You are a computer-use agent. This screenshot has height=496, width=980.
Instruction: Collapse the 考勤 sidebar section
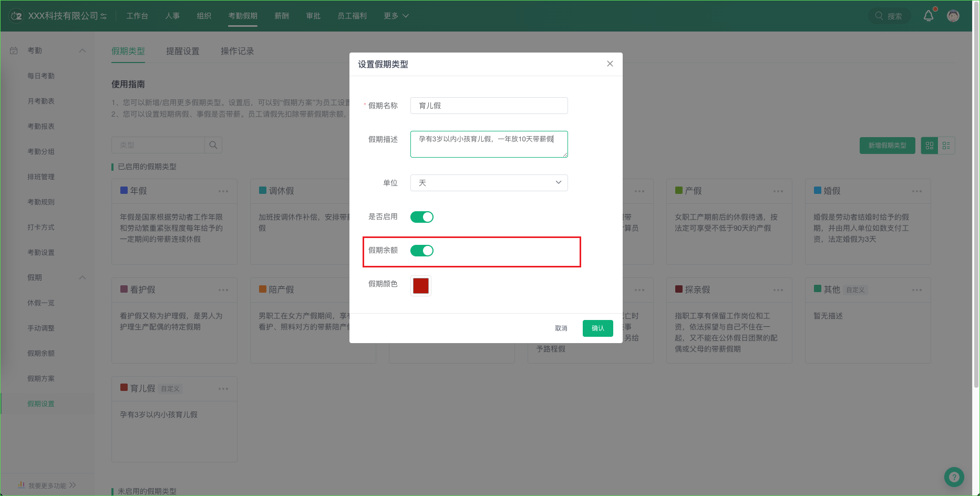(x=82, y=50)
